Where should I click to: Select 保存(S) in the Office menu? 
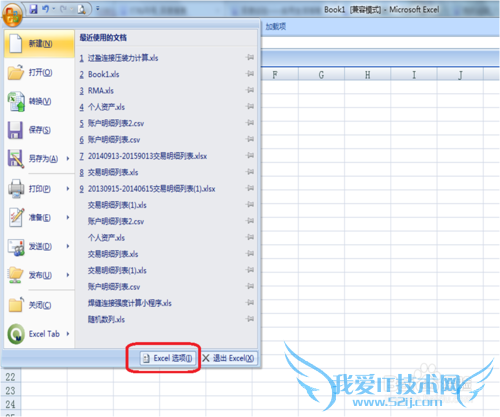click(39, 130)
